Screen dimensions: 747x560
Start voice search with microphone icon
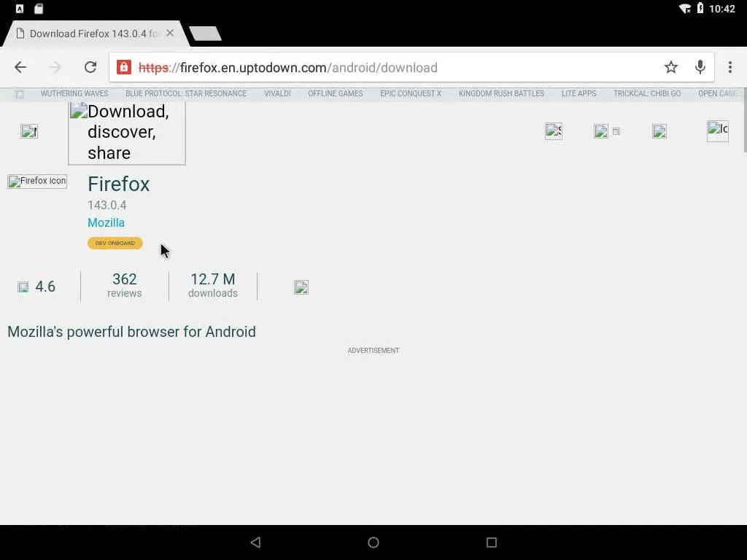(x=700, y=67)
